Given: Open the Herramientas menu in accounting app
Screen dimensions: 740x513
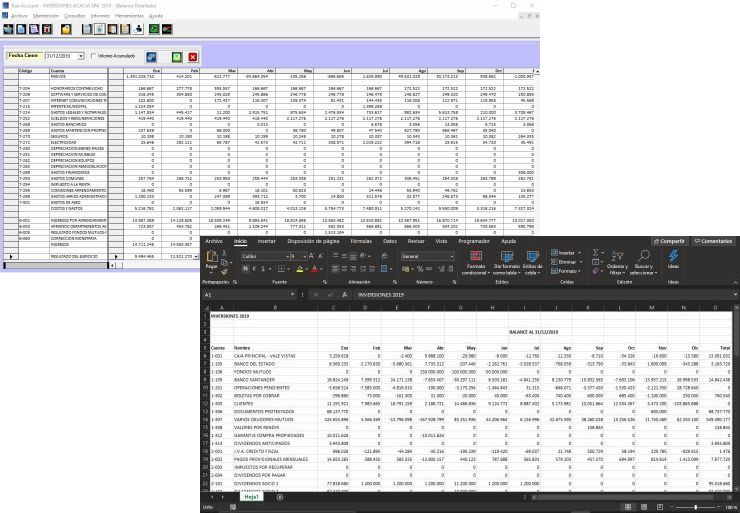Looking at the screenshot, I should pos(129,16).
